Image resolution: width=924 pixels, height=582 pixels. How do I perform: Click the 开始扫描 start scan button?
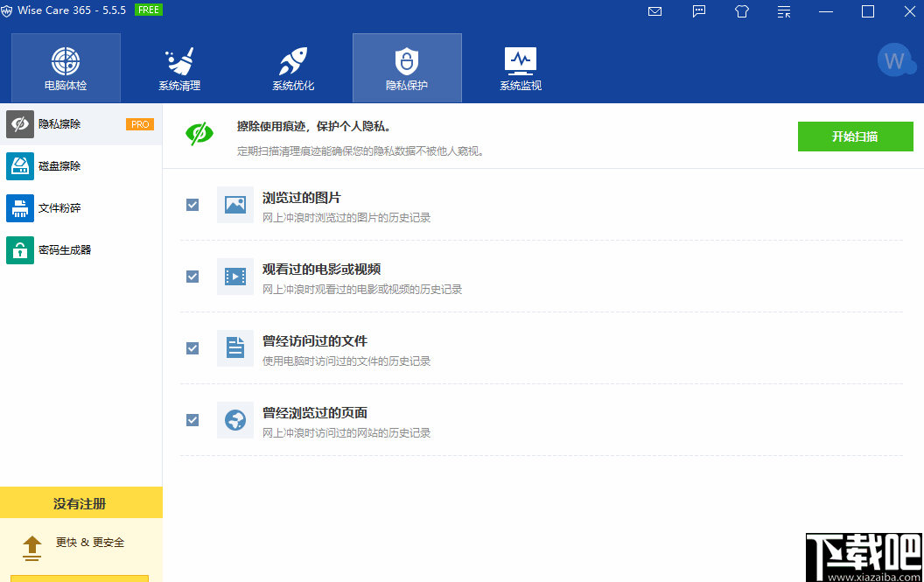click(x=855, y=137)
